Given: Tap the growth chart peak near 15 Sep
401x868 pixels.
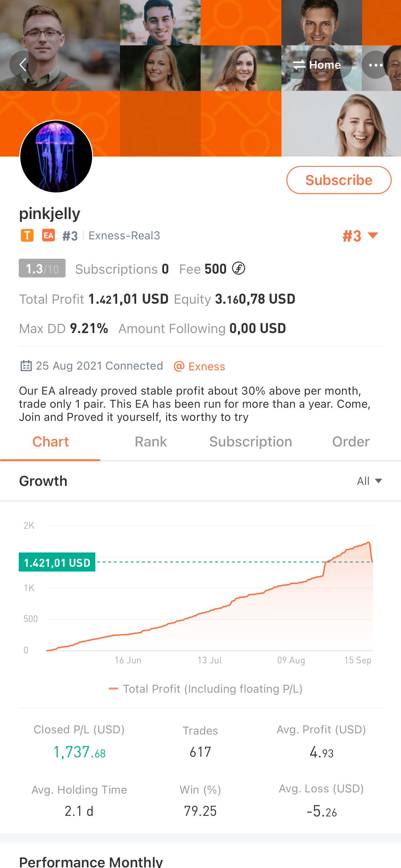Looking at the screenshot, I should [369, 542].
